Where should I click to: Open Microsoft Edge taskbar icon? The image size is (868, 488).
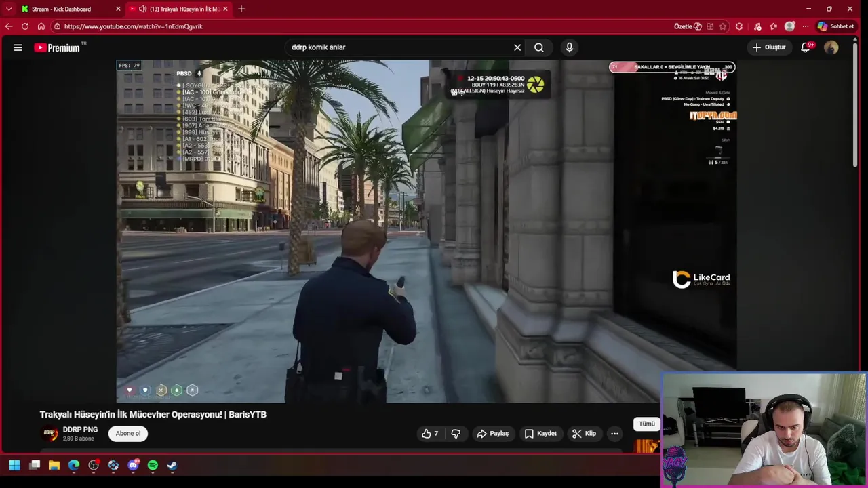click(74, 466)
